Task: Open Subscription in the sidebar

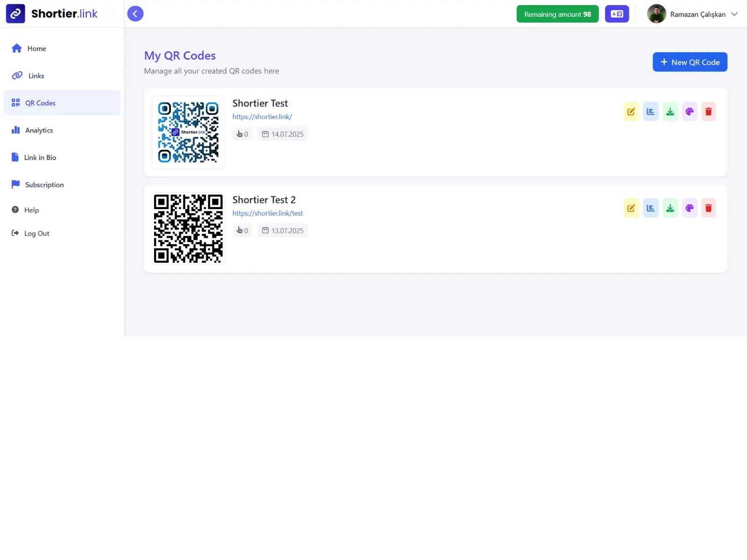Action: pos(62,185)
